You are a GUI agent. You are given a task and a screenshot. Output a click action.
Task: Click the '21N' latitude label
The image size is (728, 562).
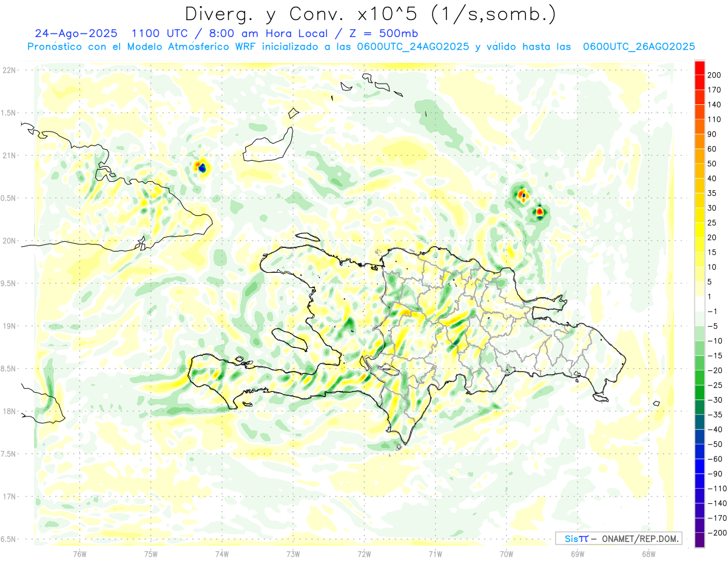[x=9, y=156]
